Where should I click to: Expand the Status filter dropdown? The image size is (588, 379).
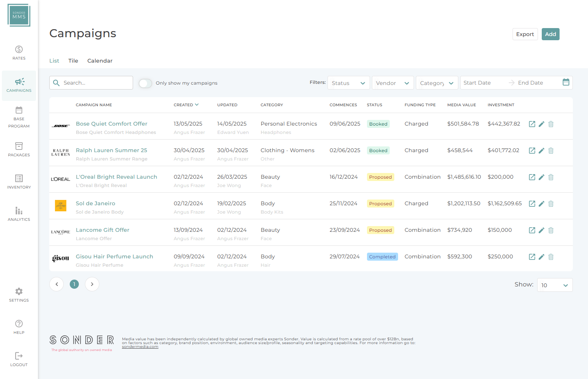348,83
